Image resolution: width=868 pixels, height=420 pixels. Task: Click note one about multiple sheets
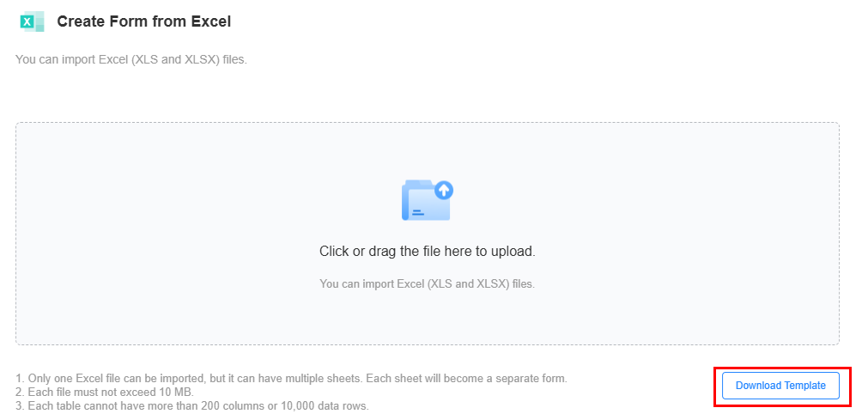pyautogui.click(x=292, y=379)
